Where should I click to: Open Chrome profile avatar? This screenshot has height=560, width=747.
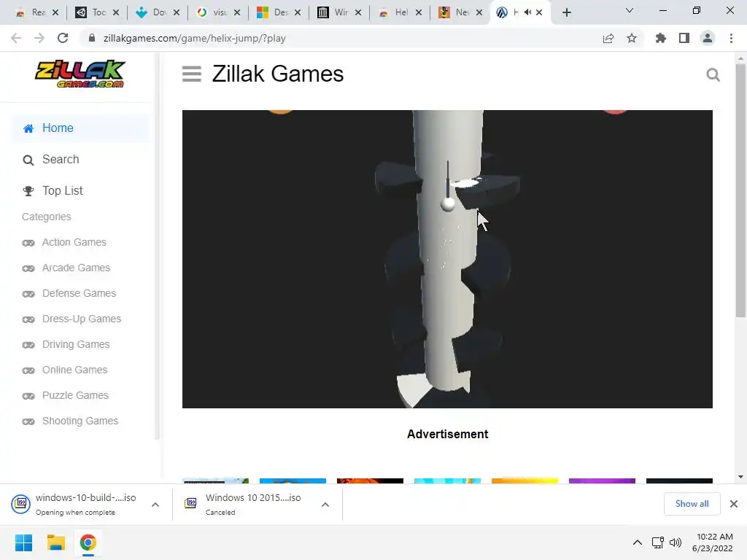pyautogui.click(x=708, y=38)
